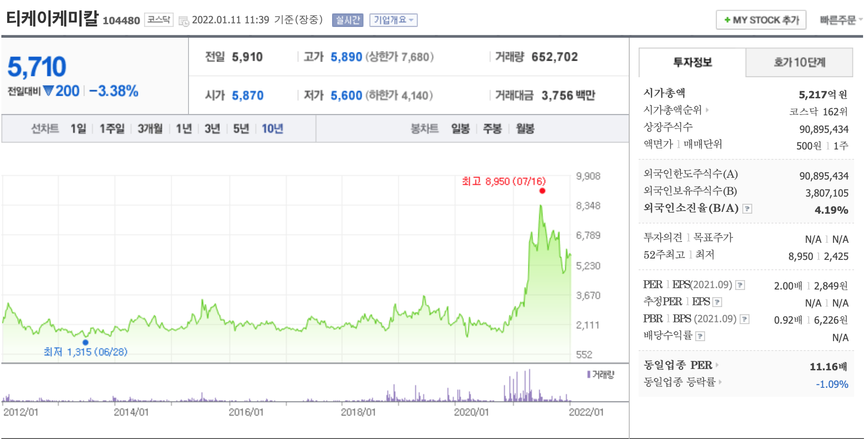Screen dimensions: 868x439
Task: Click the 전일 value 5,910
Action: tap(247, 57)
